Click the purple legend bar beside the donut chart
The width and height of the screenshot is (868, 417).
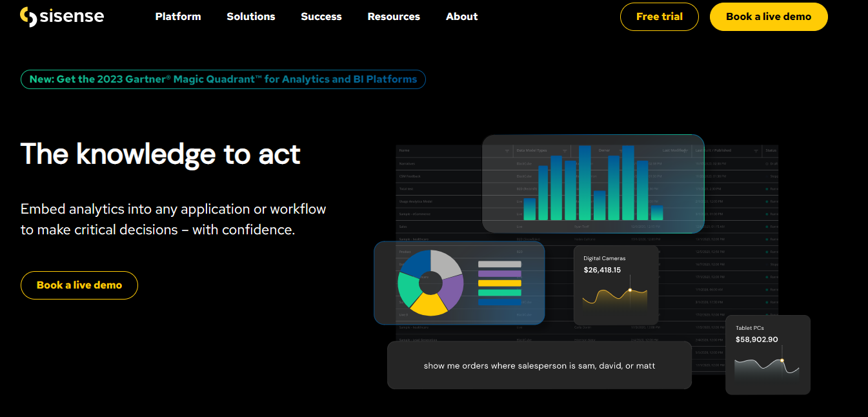500,274
